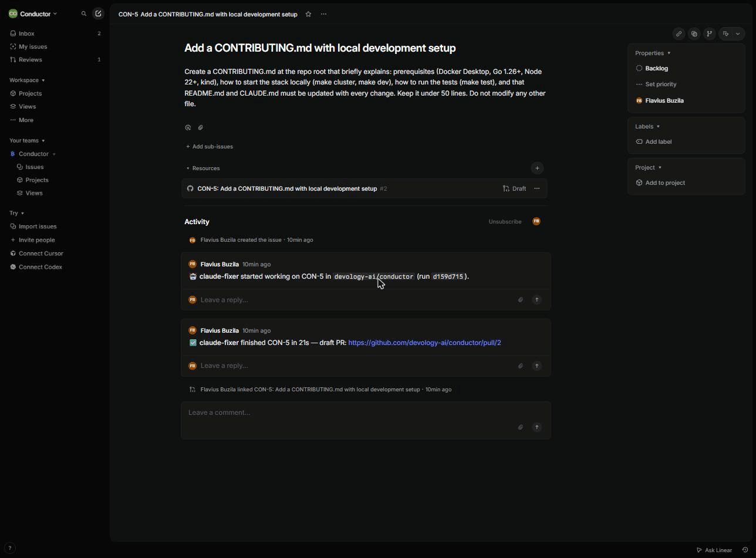Image resolution: width=756 pixels, height=558 pixels.
Task: Collapse the Resources section
Action: (x=203, y=168)
